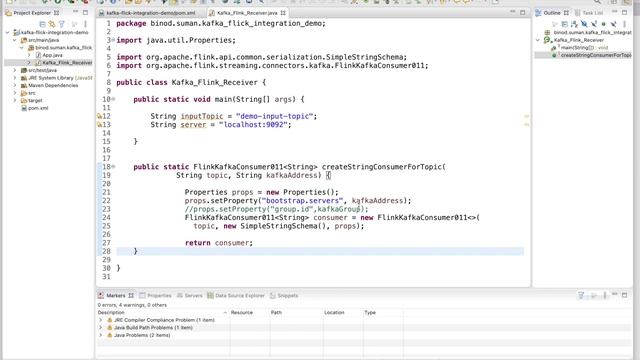Select Maven Dependencies label
Viewport: 640px width, 360px height.
point(53,85)
